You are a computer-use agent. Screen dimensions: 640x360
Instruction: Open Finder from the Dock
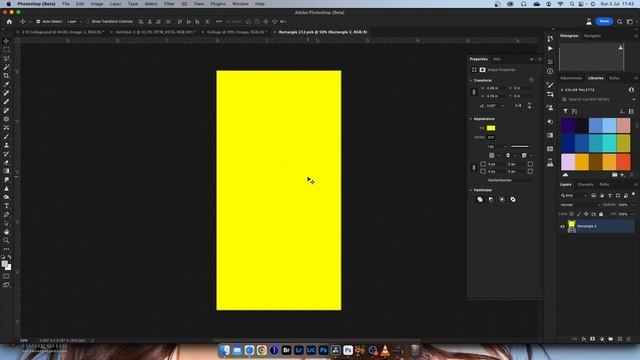click(x=224, y=350)
